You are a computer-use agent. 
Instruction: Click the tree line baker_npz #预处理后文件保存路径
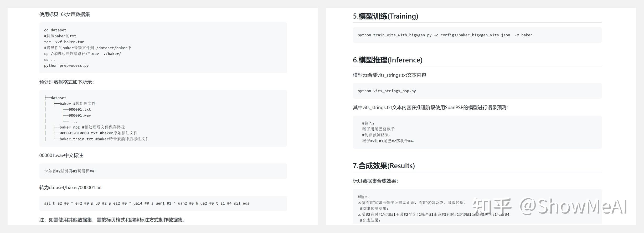pos(89,127)
